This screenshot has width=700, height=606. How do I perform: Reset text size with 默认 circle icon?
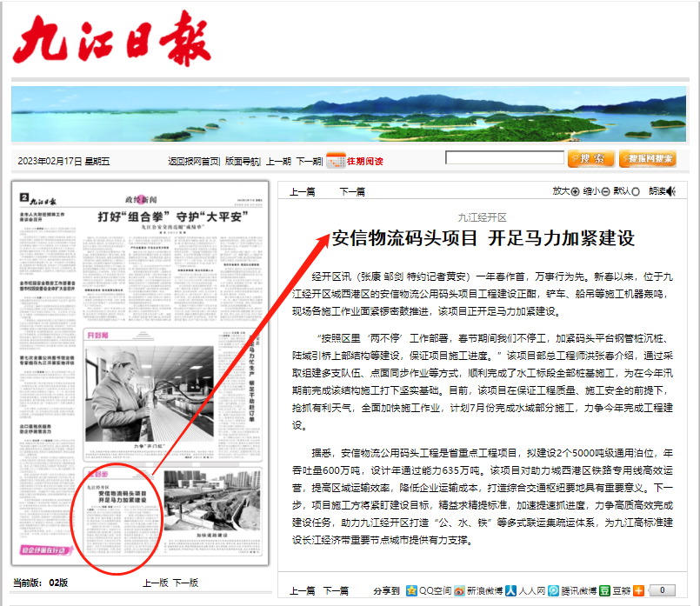pos(636,192)
